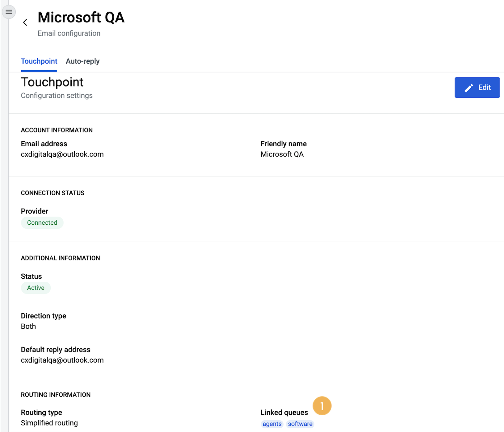504x432 pixels.
Task: Select the Touchpoint tab
Action: coord(39,61)
